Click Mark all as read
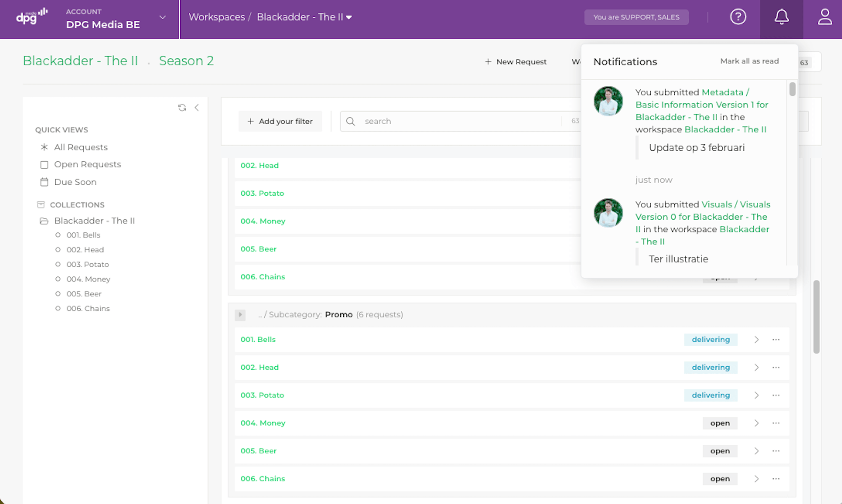This screenshot has height=504, width=842. point(749,61)
